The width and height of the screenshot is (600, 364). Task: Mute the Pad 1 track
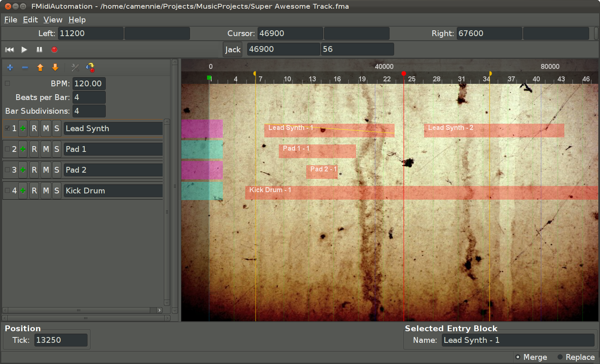(46, 149)
